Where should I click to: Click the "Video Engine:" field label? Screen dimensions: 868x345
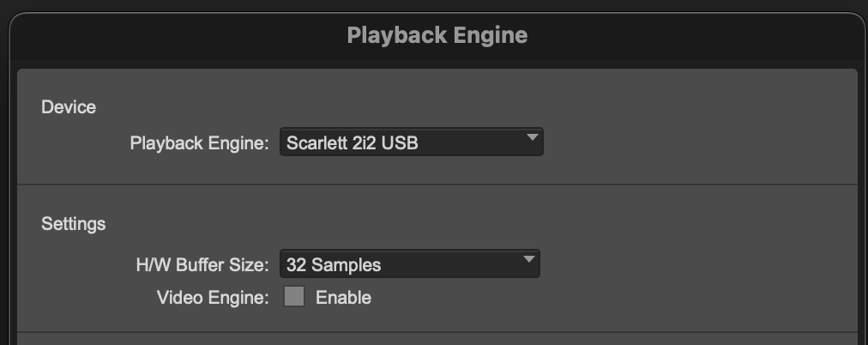pos(213,298)
